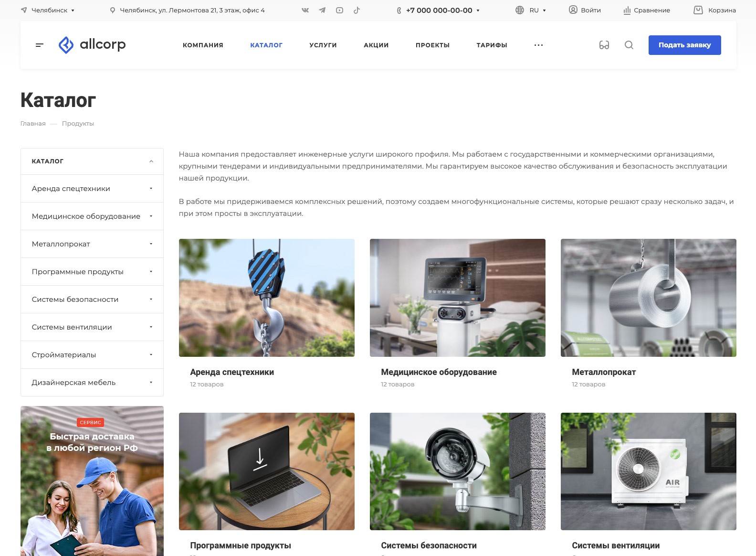Open the Telegram social icon link
Screen dimensions: 756x556
(x=322, y=10)
